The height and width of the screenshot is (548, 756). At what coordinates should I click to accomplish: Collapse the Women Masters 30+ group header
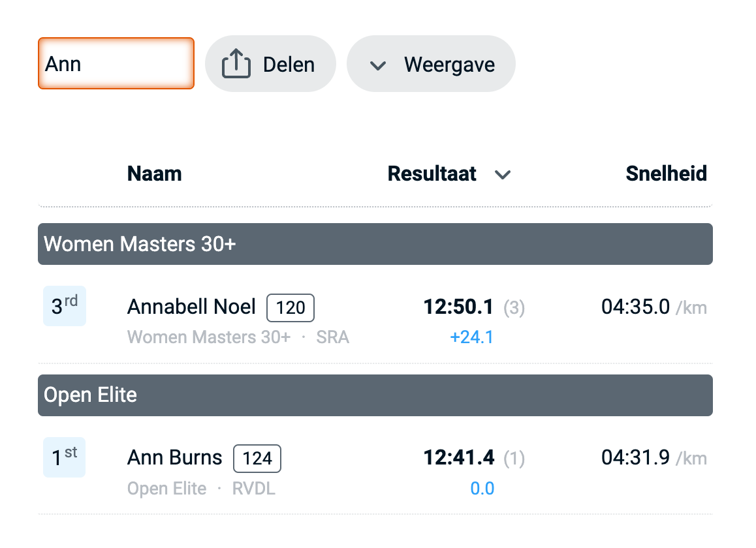375,244
